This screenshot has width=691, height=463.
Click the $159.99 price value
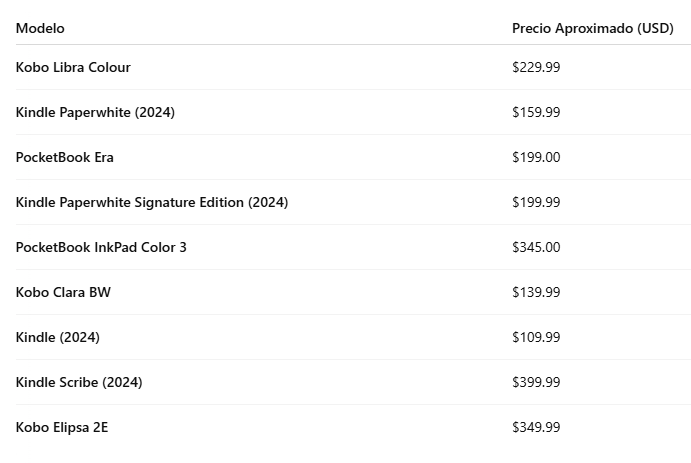pos(536,112)
